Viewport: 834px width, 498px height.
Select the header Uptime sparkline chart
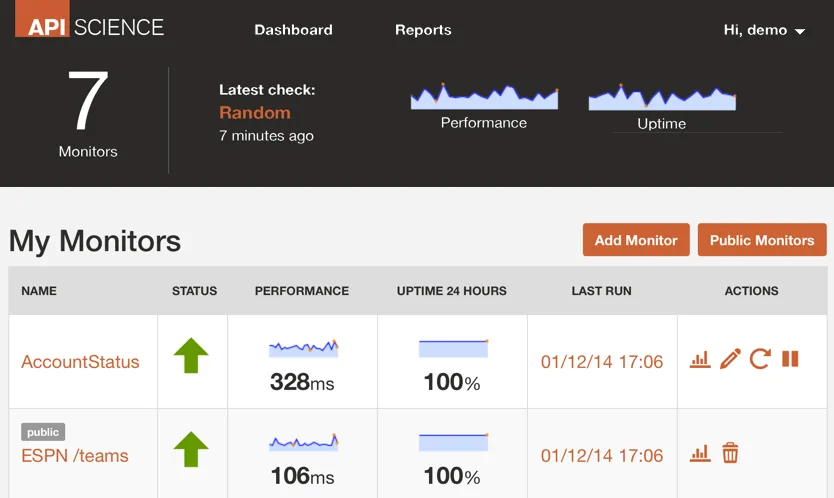click(662, 97)
